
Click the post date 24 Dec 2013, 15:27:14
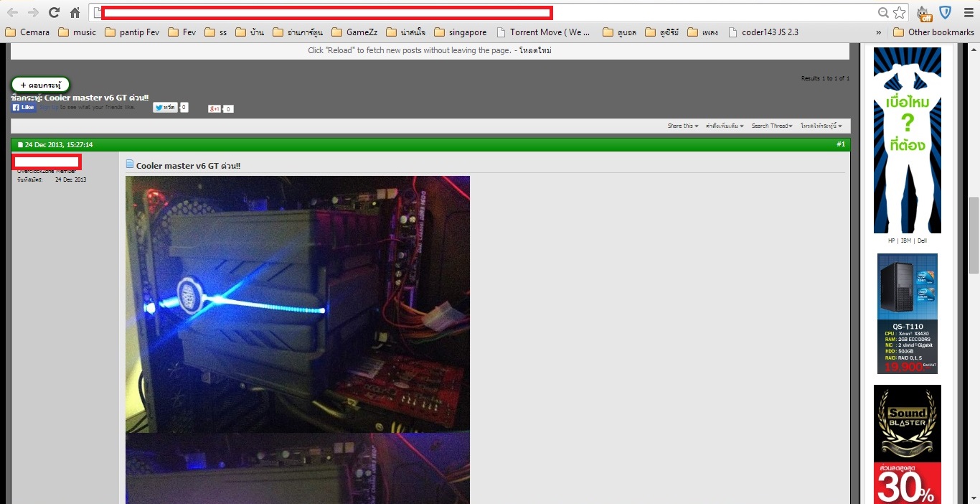point(59,144)
